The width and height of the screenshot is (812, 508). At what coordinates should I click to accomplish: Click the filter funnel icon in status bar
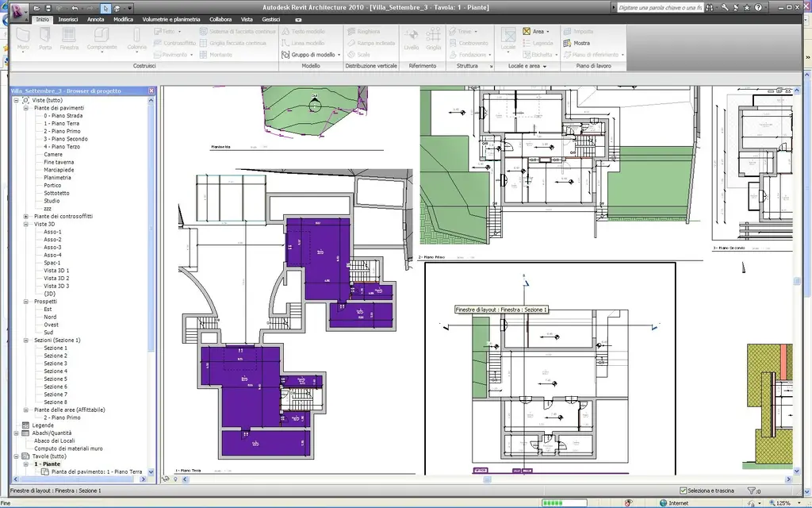(x=752, y=491)
